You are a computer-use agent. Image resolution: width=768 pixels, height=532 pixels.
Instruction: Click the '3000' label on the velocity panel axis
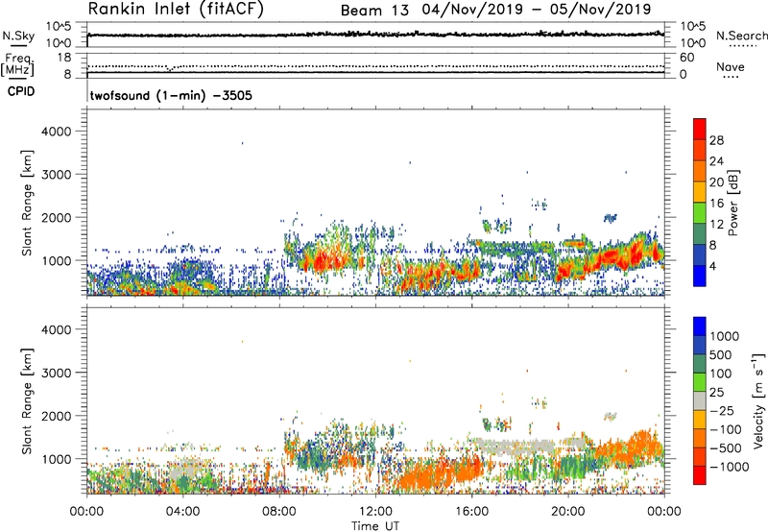[56, 373]
